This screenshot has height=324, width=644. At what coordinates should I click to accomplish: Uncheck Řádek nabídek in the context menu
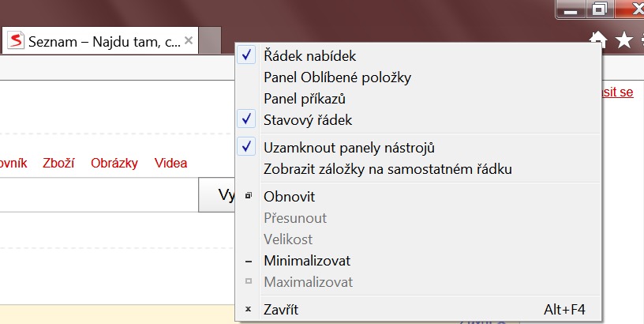point(309,56)
